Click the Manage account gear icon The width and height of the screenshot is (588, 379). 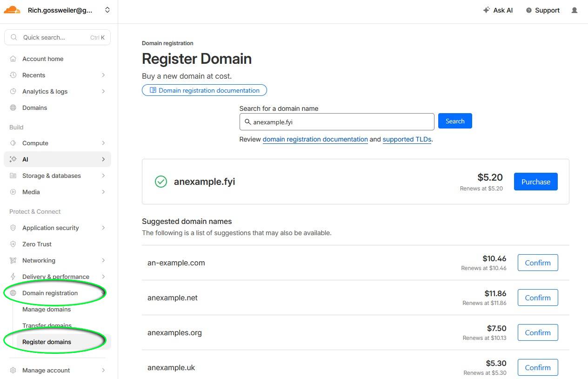coord(13,370)
